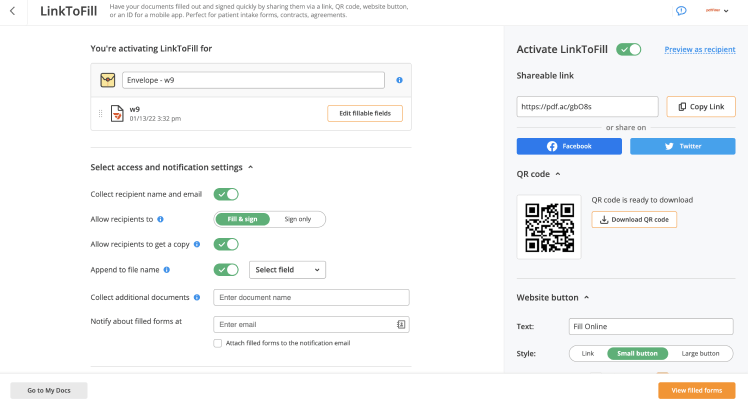Grab the drag handle beside w9 document
The image size is (748, 403).
tap(100, 113)
